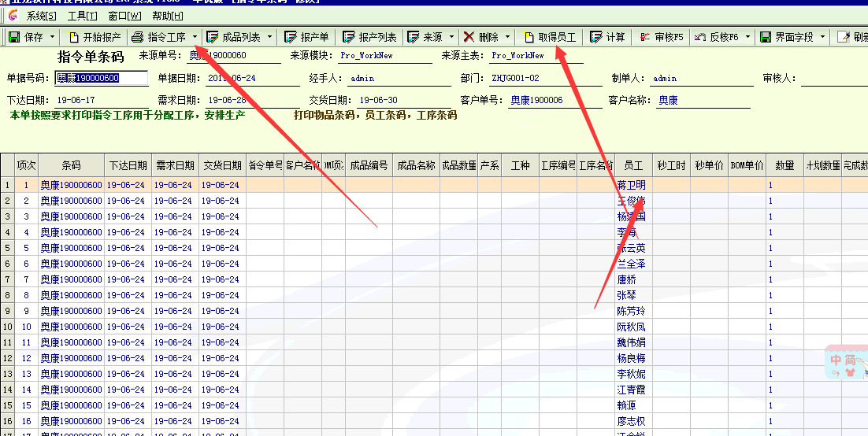Select employee cell 陈芳玲

(x=633, y=311)
